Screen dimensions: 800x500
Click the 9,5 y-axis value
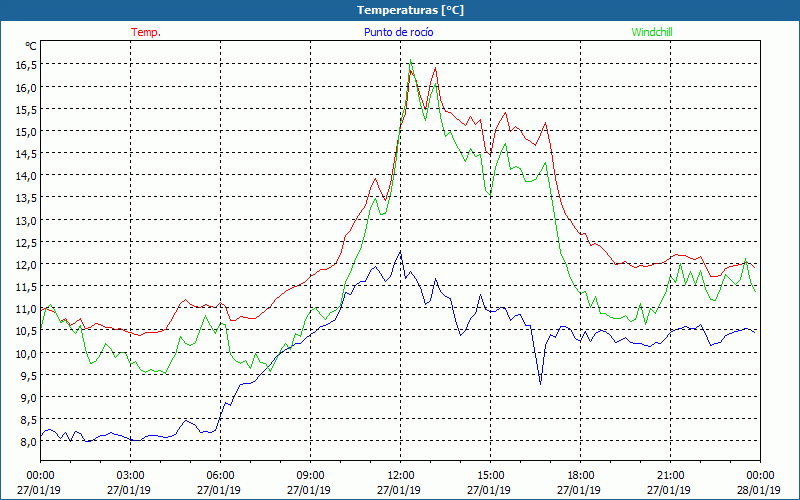click(28, 376)
